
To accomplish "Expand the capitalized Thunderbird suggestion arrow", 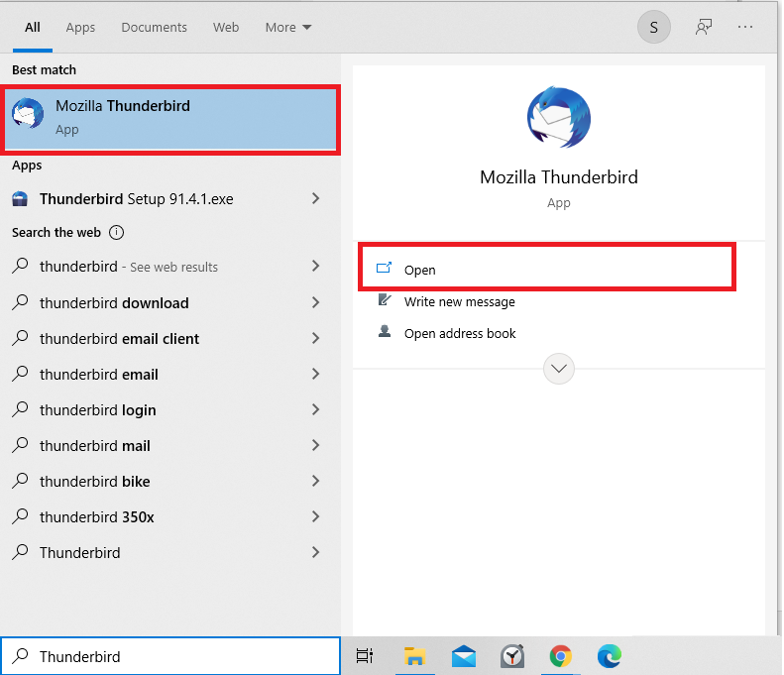I will [315, 552].
